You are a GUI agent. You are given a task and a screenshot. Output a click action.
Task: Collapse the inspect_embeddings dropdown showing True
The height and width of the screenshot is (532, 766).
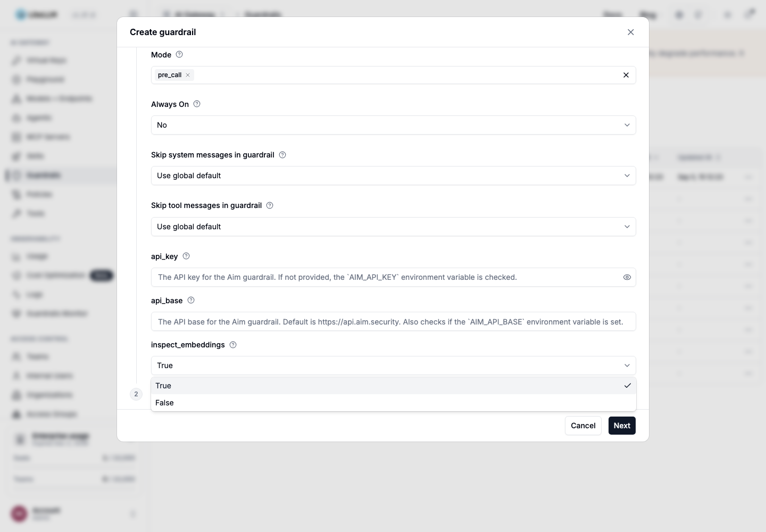(x=394, y=365)
